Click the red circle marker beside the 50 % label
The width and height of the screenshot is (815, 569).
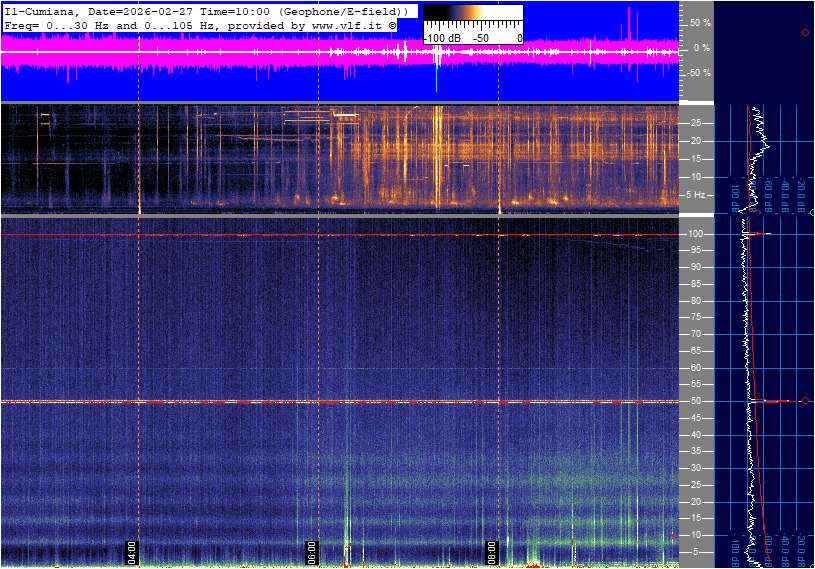pyautogui.click(x=806, y=33)
